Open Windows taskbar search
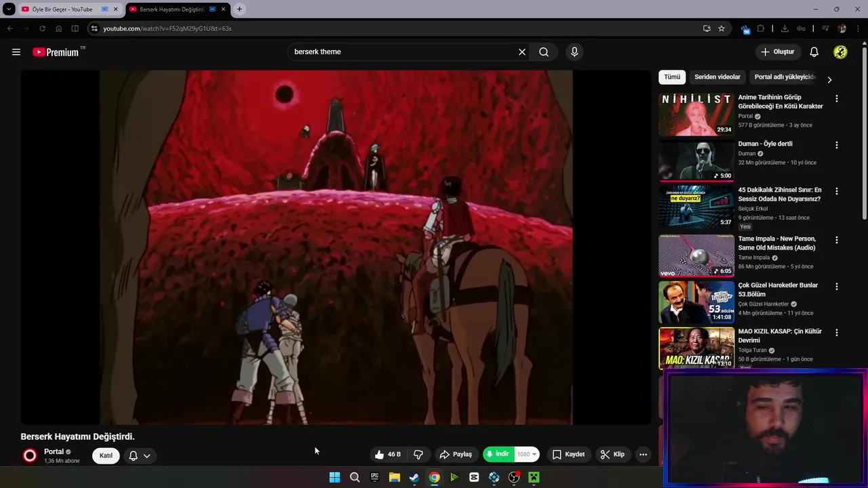Screen dimensions: 868x488 (x=355, y=477)
